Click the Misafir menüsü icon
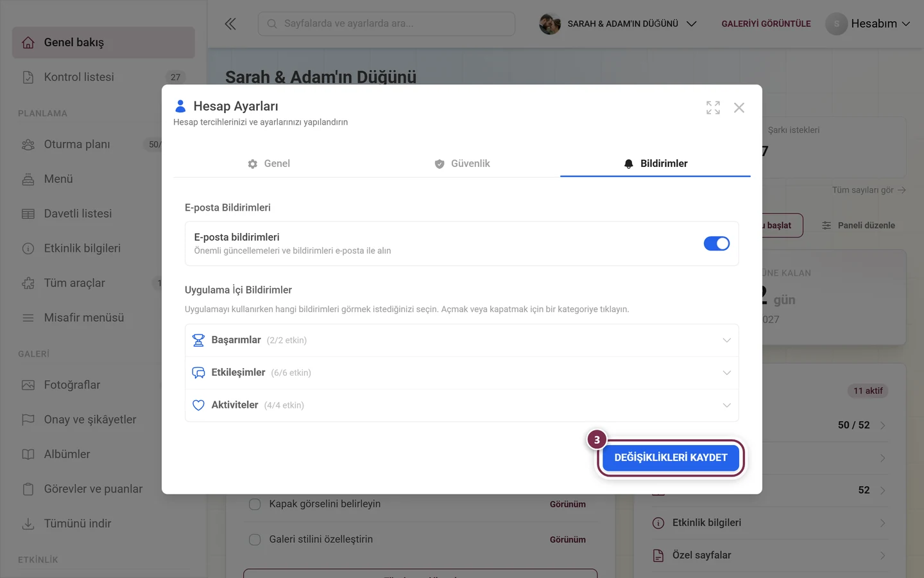Viewport: 924px width, 578px height. [28, 318]
